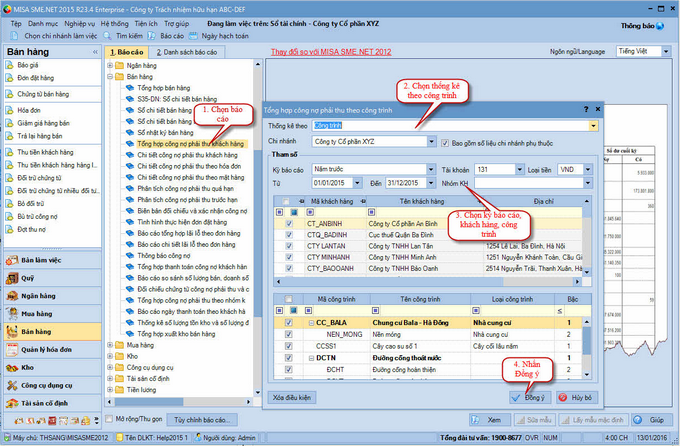Go to Kho module
This screenshot has height=446, width=680.
[x=52, y=367]
